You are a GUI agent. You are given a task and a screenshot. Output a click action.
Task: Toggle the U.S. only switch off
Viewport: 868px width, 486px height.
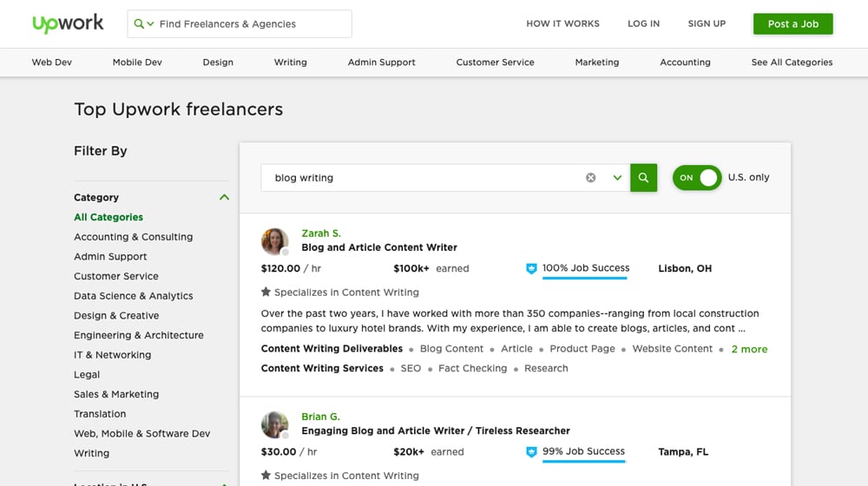pyautogui.click(x=696, y=178)
